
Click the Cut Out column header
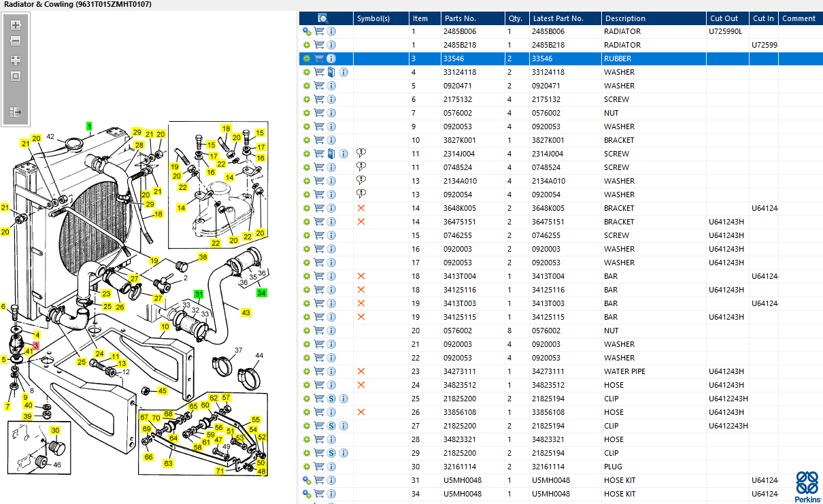724,18
